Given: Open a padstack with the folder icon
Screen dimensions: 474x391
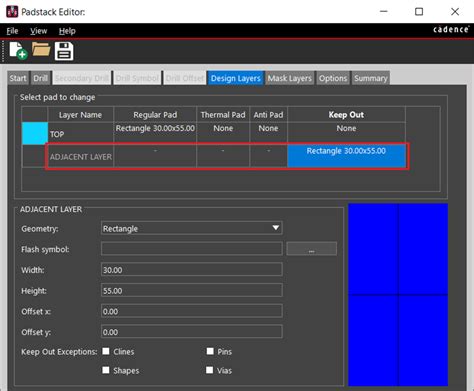Looking at the screenshot, I should (41, 49).
